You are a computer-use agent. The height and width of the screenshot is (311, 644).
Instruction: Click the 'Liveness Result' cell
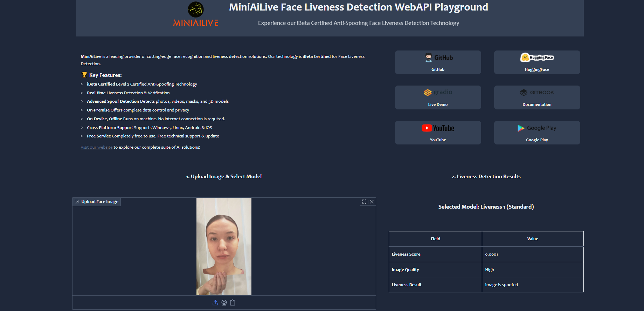point(435,285)
